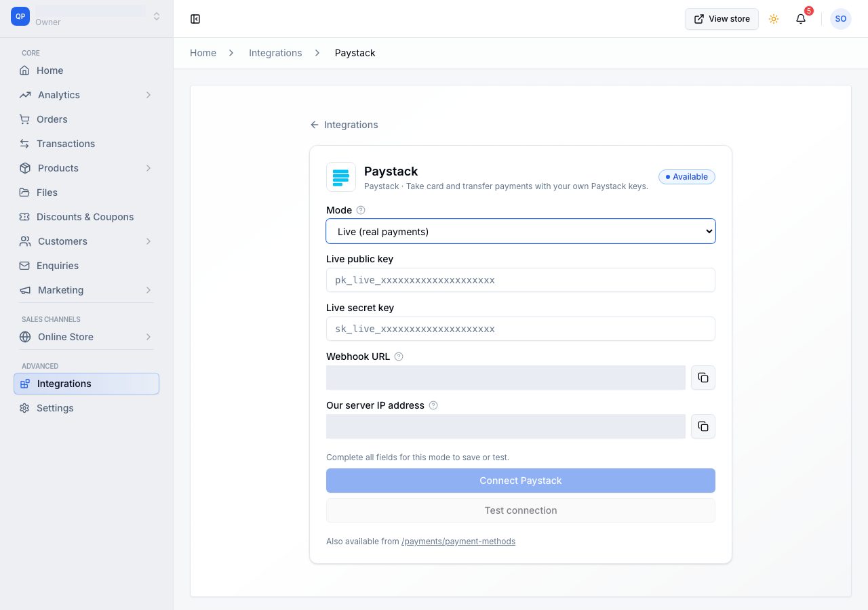The image size is (868, 610).
Task: Open Orders in sidebar
Action: (x=86, y=119)
